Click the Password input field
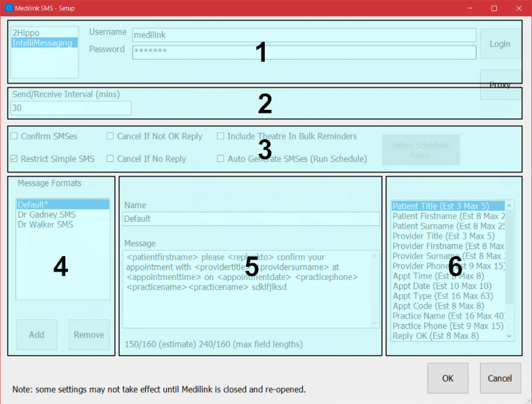The image size is (532, 404). pyautogui.click(x=304, y=52)
